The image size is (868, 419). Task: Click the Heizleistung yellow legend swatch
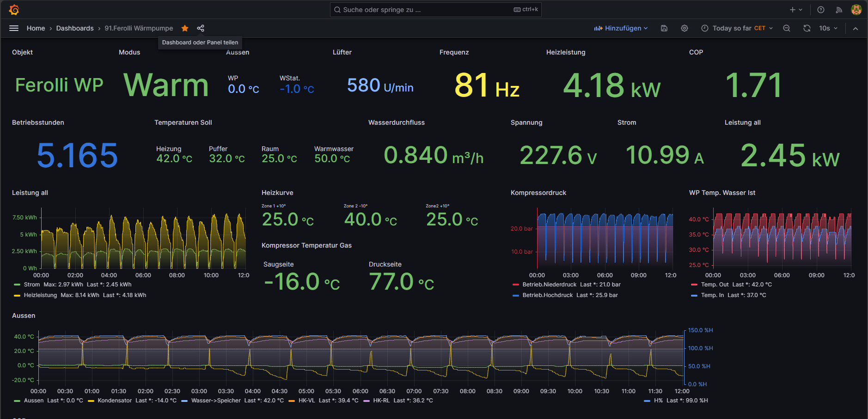[x=17, y=295]
